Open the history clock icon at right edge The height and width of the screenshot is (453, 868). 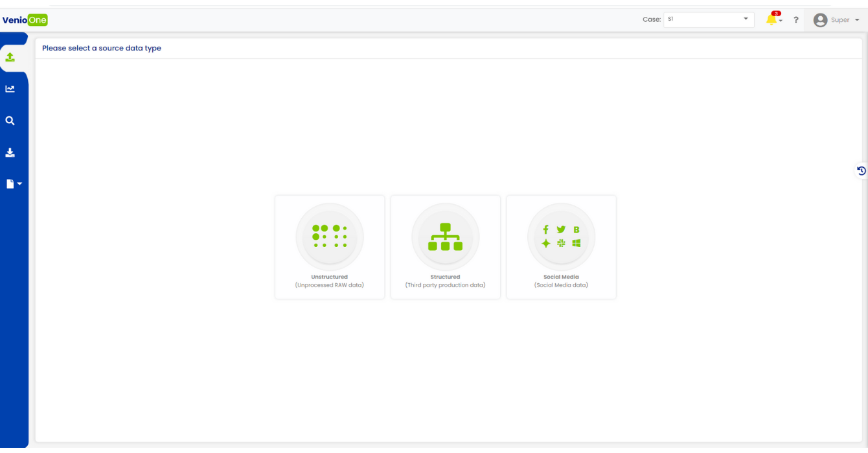pos(861,170)
